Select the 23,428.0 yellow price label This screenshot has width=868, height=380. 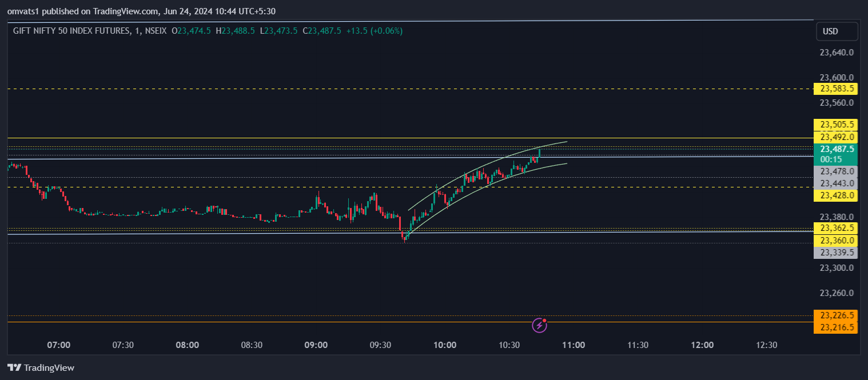point(835,195)
